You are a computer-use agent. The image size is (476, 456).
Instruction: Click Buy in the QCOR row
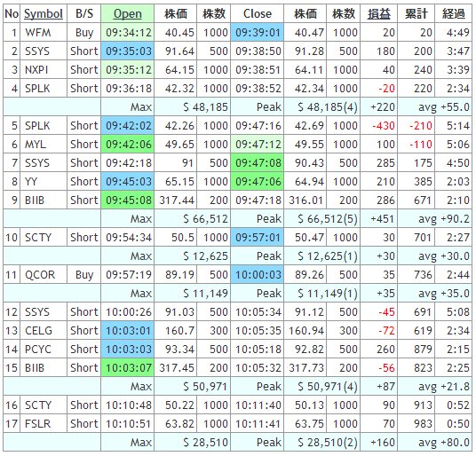(x=84, y=275)
